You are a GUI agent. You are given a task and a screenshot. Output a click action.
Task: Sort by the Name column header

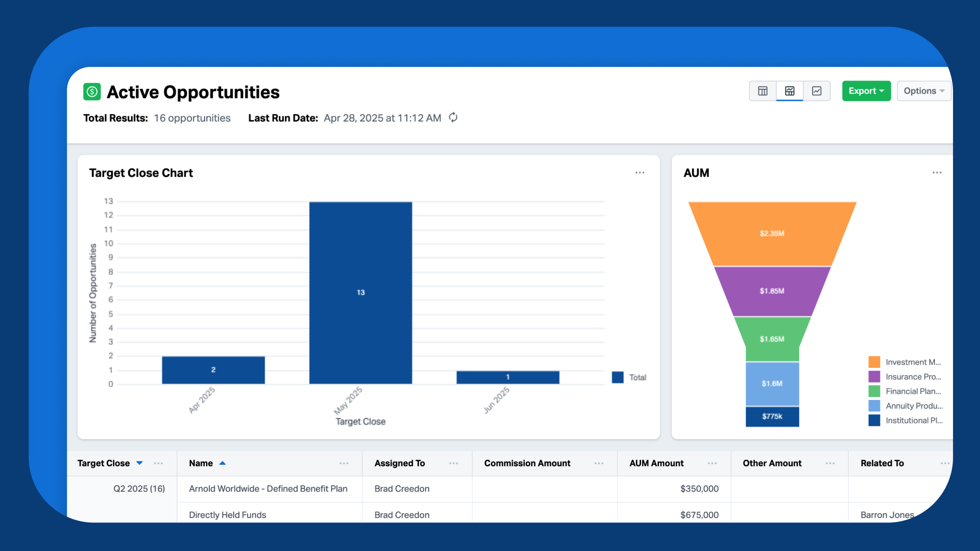[x=201, y=463]
